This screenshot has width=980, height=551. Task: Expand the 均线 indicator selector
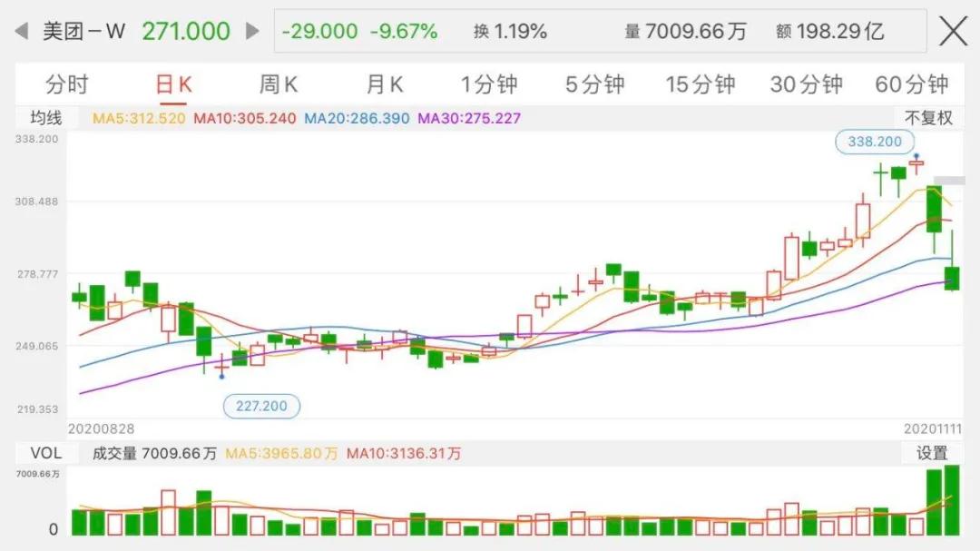pos(45,118)
